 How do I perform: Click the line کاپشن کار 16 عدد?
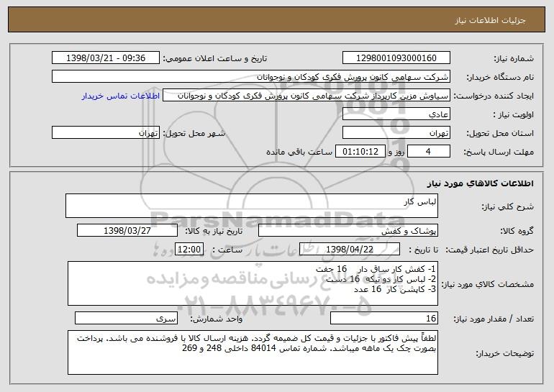pos(395,289)
